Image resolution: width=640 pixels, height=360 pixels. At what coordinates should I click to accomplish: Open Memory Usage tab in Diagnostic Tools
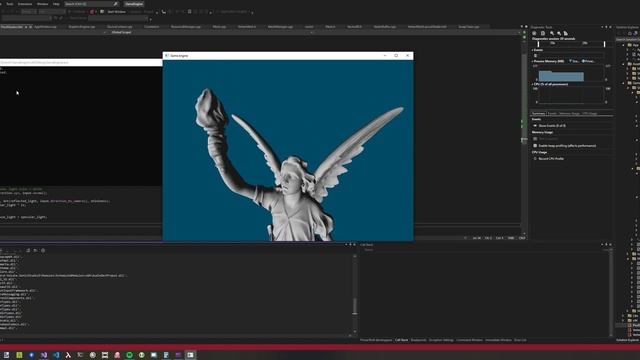point(569,113)
